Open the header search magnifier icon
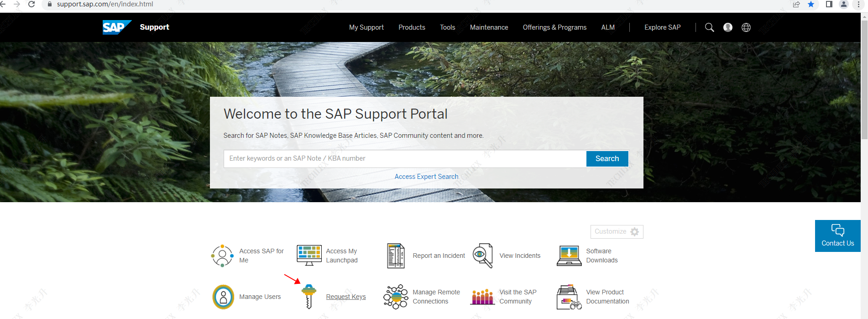The width and height of the screenshot is (868, 319). click(709, 27)
